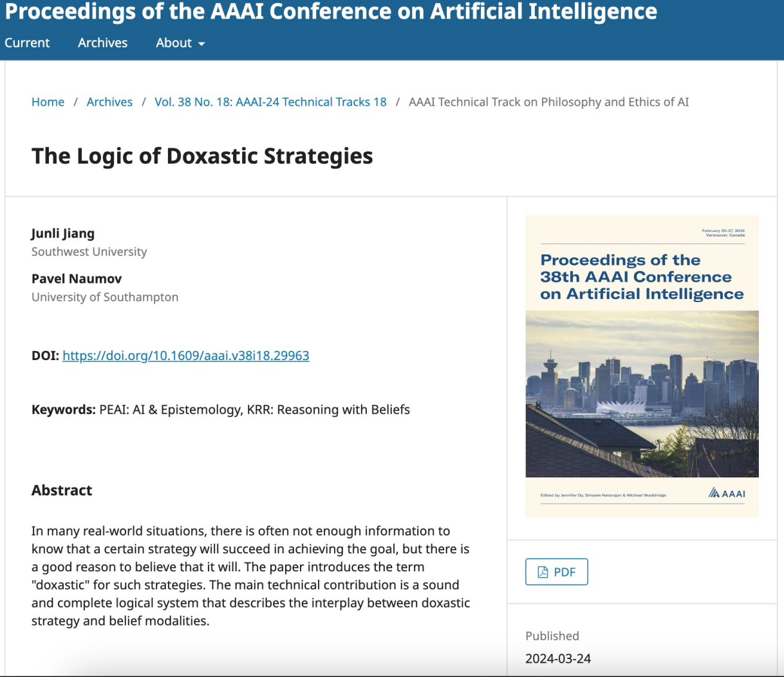Image resolution: width=784 pixels, height=677 pixels.
Task: Go to Archives in the top navigation bar
Action: [102, 43]
